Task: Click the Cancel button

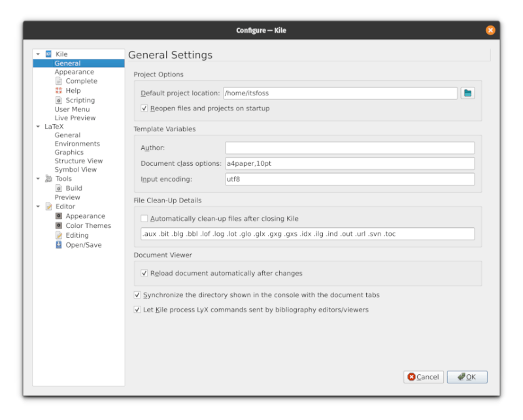Action: pyautogui.click(x=423, y=377)
